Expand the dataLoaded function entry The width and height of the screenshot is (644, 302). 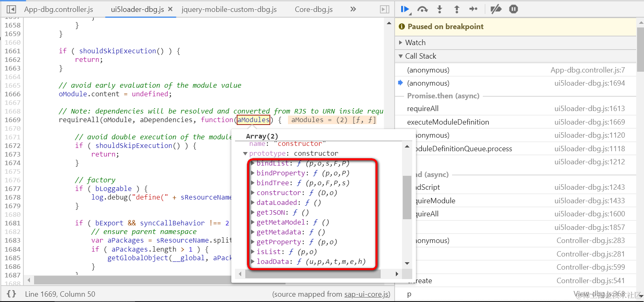click(253, 202)
